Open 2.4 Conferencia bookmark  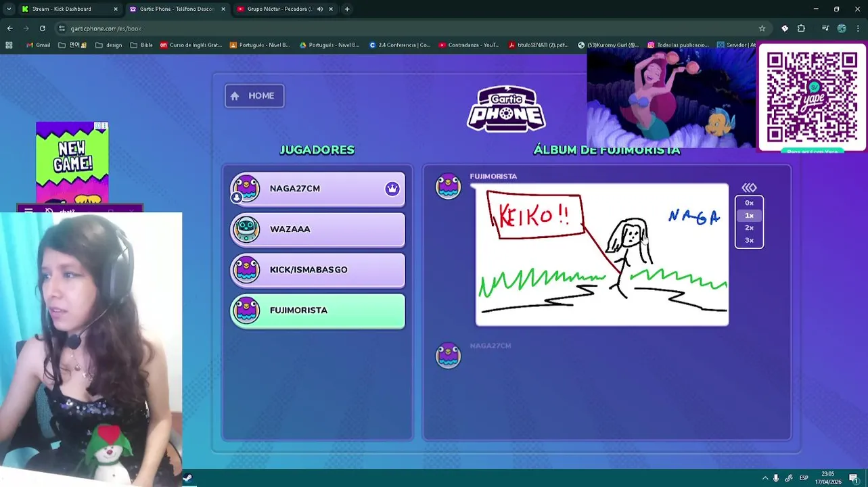pos(400,45)
